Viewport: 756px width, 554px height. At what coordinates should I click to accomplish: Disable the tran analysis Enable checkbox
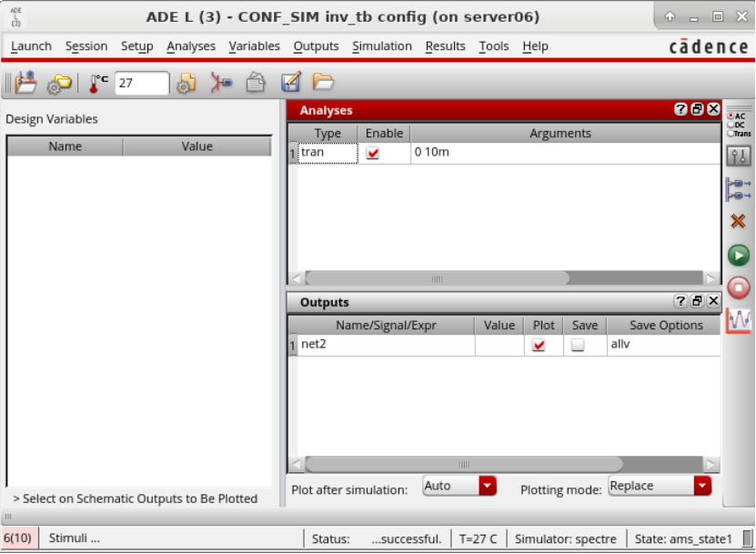click(373, 154)
